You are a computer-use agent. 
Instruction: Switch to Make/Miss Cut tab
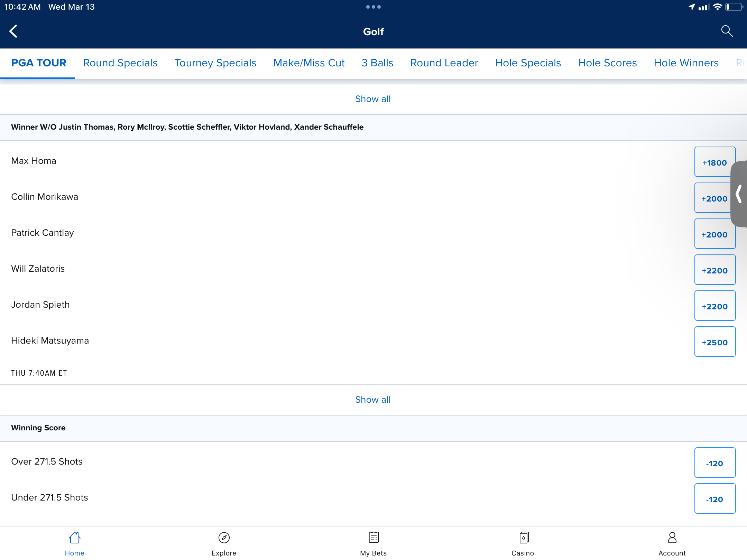point(309,63)
